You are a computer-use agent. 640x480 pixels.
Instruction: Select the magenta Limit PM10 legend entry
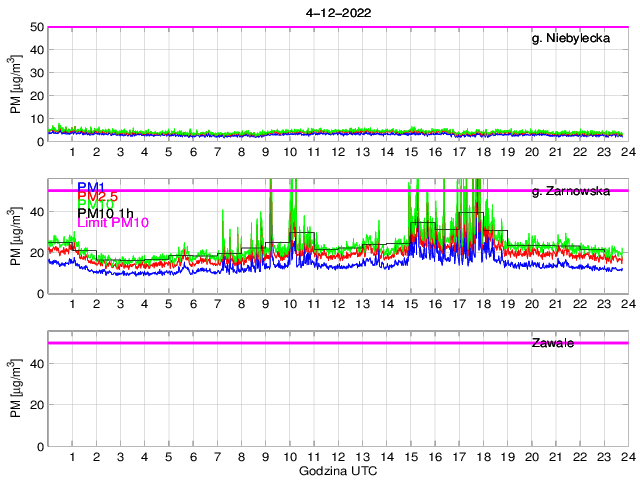click(113, 222)
